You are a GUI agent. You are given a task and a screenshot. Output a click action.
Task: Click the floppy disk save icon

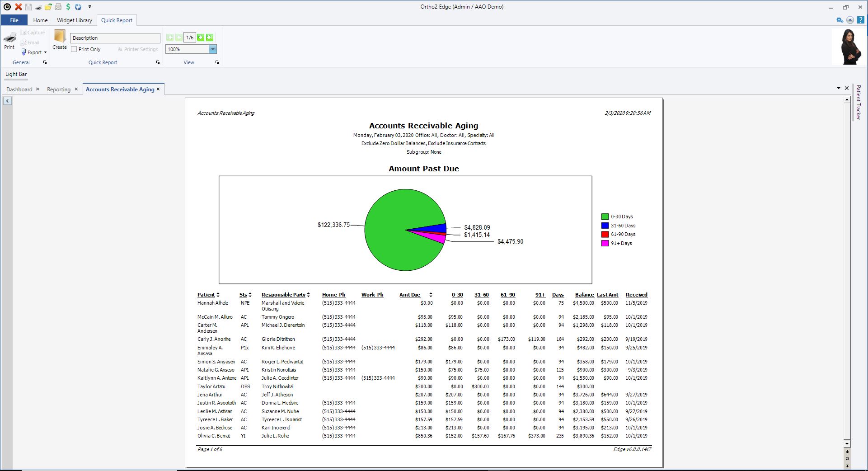(x=28, y=7)
